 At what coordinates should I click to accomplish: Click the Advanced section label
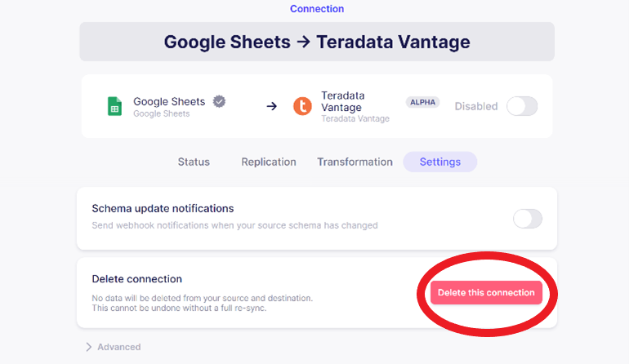point(118,347)
